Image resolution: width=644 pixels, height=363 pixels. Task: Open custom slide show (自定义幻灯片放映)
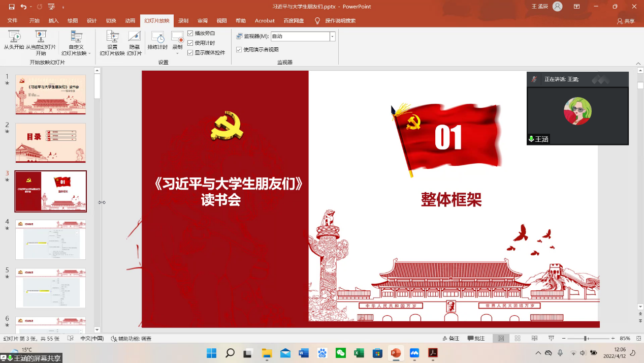76,43
